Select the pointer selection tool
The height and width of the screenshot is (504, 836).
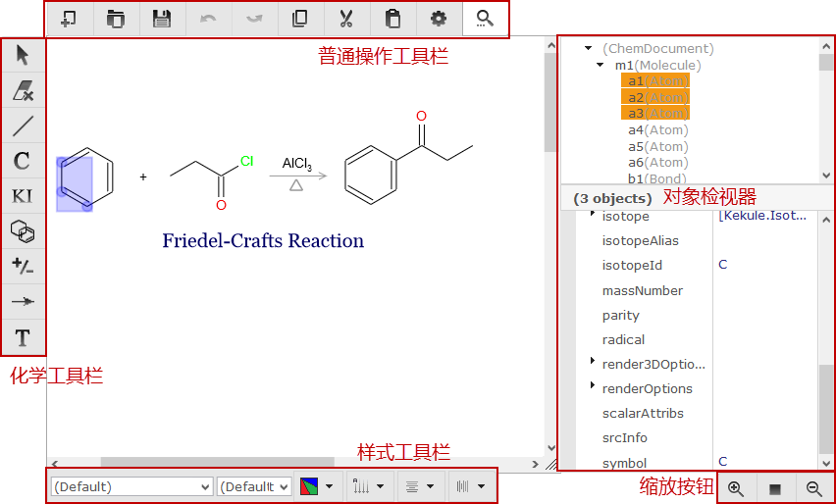(23, 56)
